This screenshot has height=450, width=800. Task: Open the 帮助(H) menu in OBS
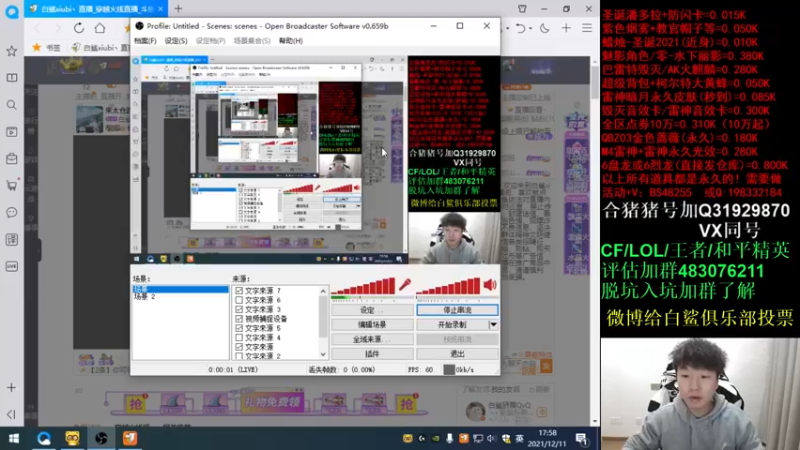tap(291, 41)
